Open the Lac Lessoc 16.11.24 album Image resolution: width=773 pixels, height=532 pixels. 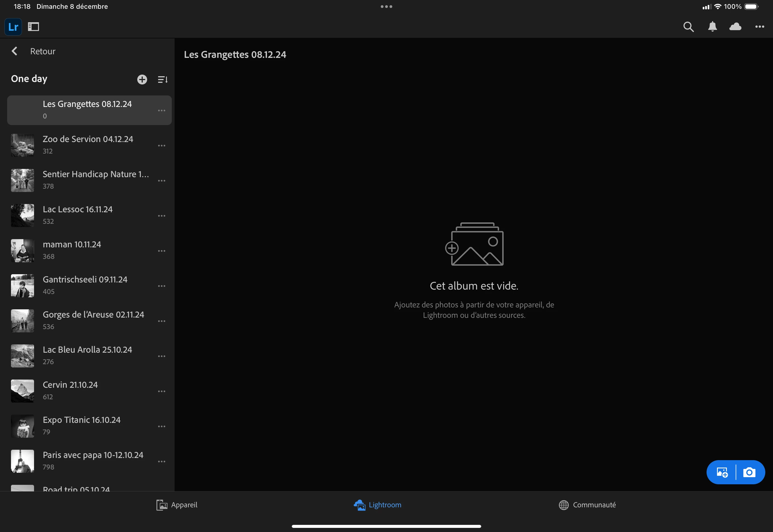click(78, 215)
